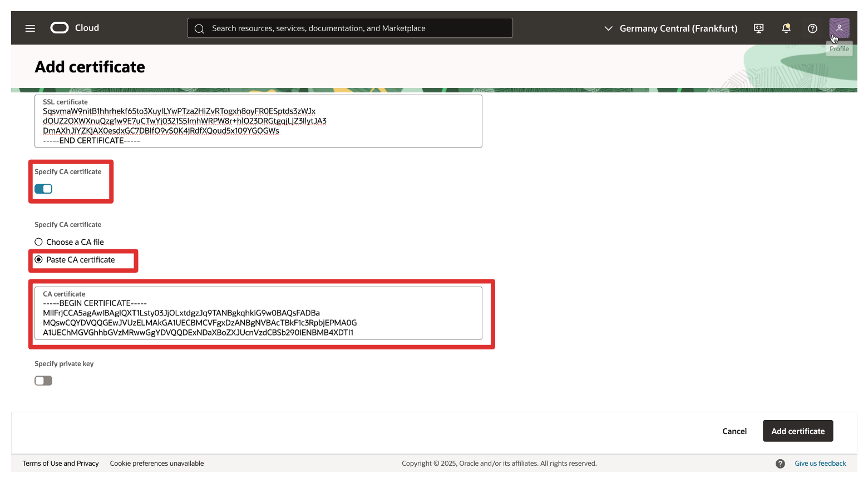Click into the CA certificate text area
The image size is (868, 483).
click(x=258, y=318)
